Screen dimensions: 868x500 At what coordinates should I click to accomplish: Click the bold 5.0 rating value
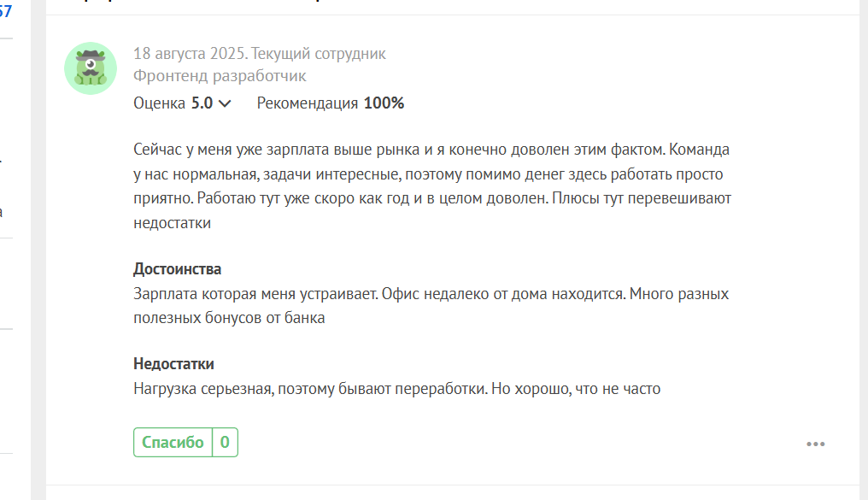click(202, 103)
